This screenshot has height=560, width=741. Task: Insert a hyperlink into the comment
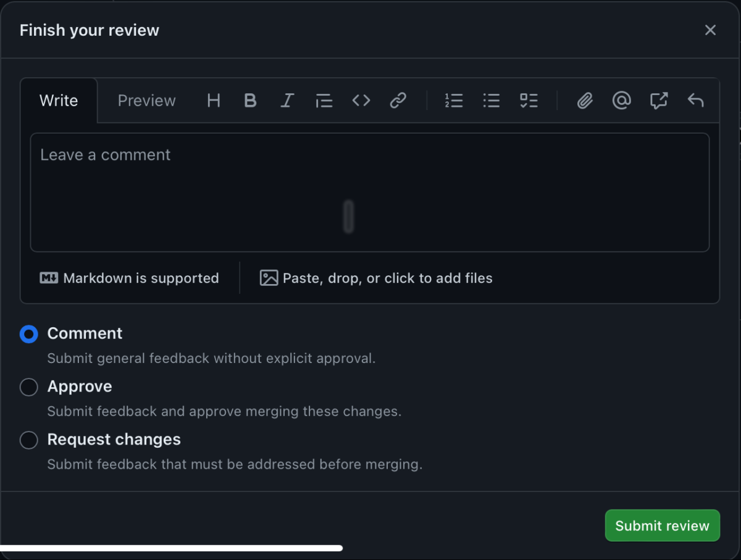pos(398,101)
